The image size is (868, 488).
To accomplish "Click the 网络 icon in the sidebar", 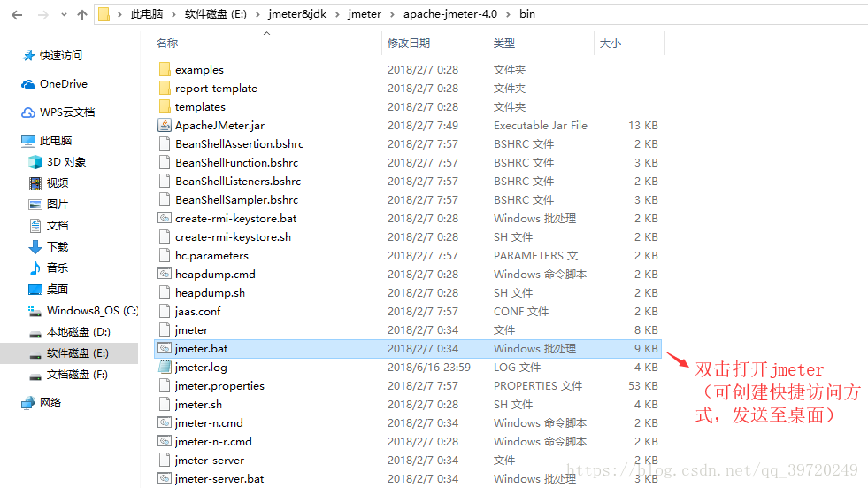I will [x=28, y=403].
